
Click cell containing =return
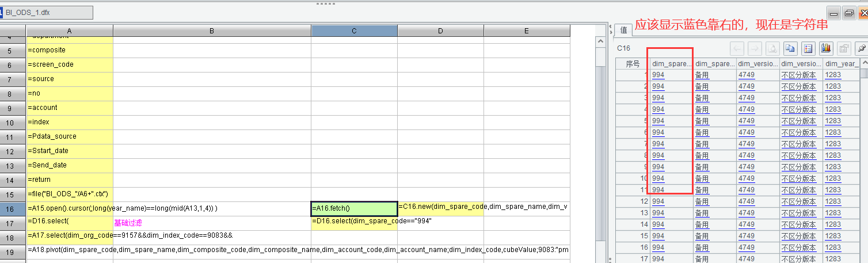pyautogui.click(x=70, y=180)
